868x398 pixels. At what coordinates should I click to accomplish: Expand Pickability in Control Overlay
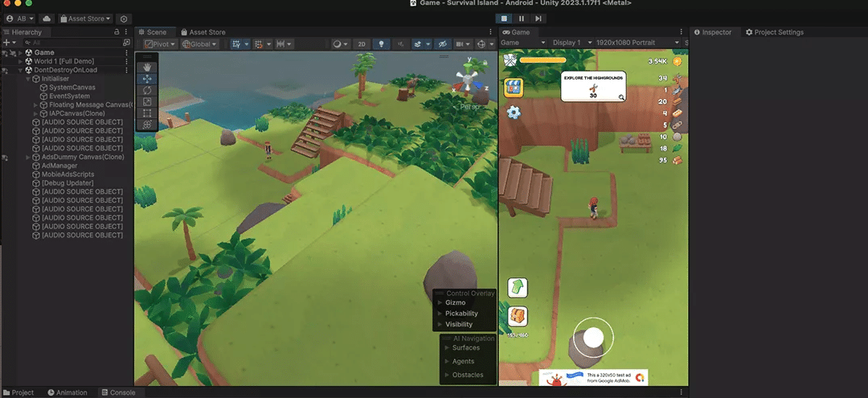[440, 314]
